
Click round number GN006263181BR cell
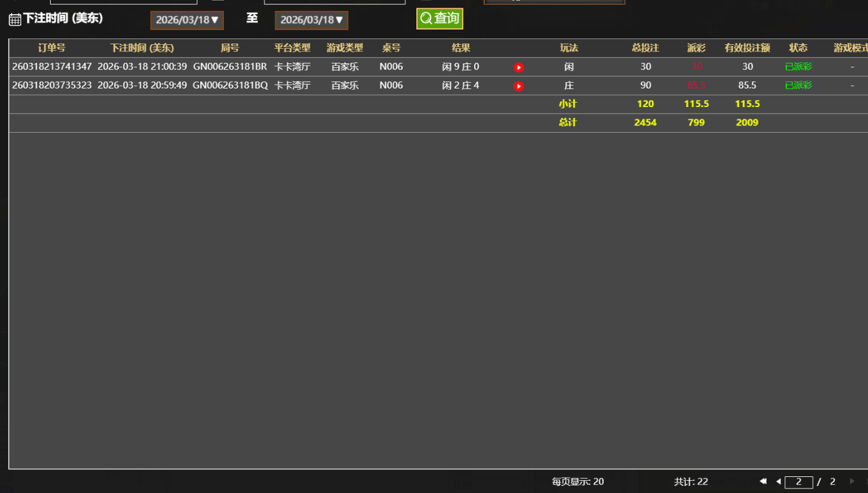pyautogui.click(x=230, y=67)
